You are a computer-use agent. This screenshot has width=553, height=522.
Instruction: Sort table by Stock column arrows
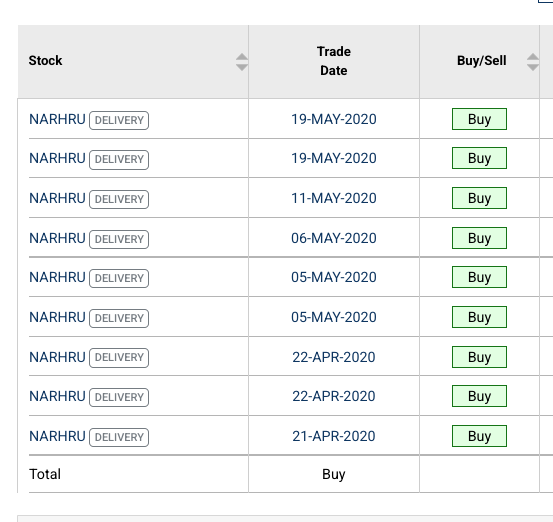coord(242,62)
